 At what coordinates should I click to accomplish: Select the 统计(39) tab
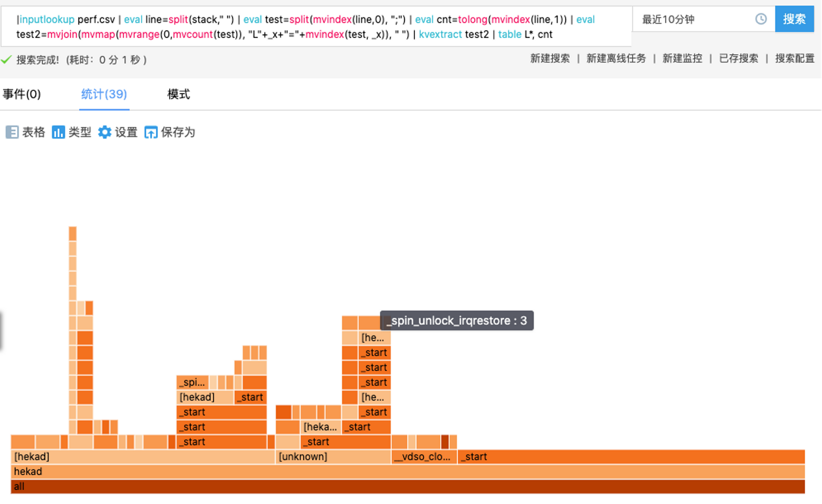coord(104,94)
